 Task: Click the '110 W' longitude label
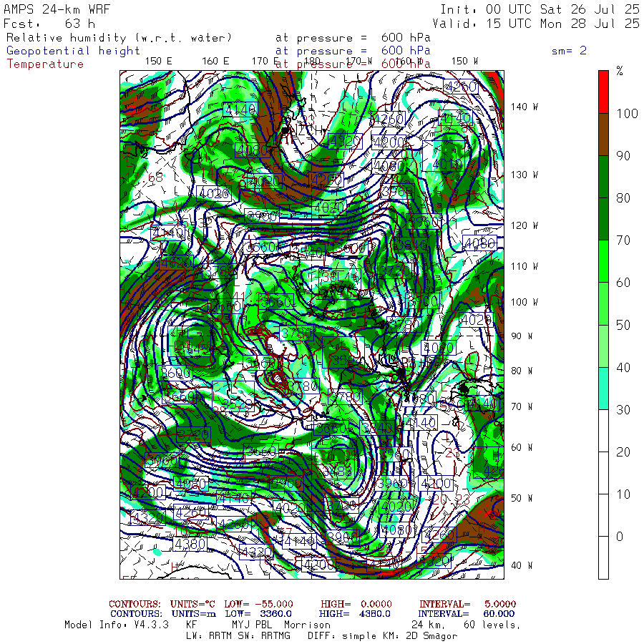point(525,267)
